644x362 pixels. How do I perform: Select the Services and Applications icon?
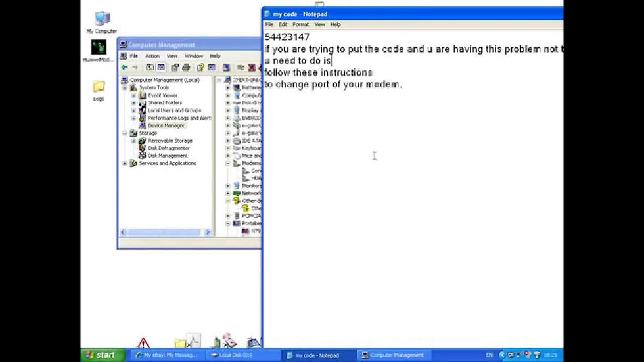pyautogui.click(x=133, y=163)
